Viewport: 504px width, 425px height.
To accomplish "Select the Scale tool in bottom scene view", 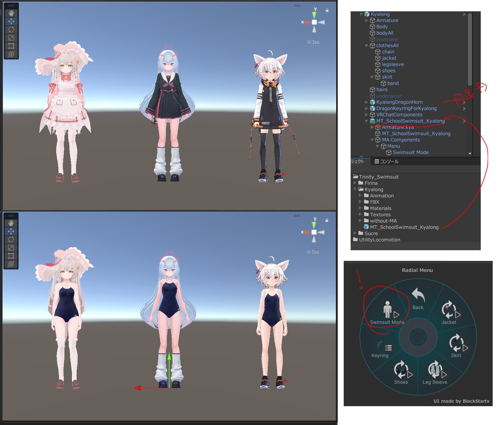I will coord(11,248).
